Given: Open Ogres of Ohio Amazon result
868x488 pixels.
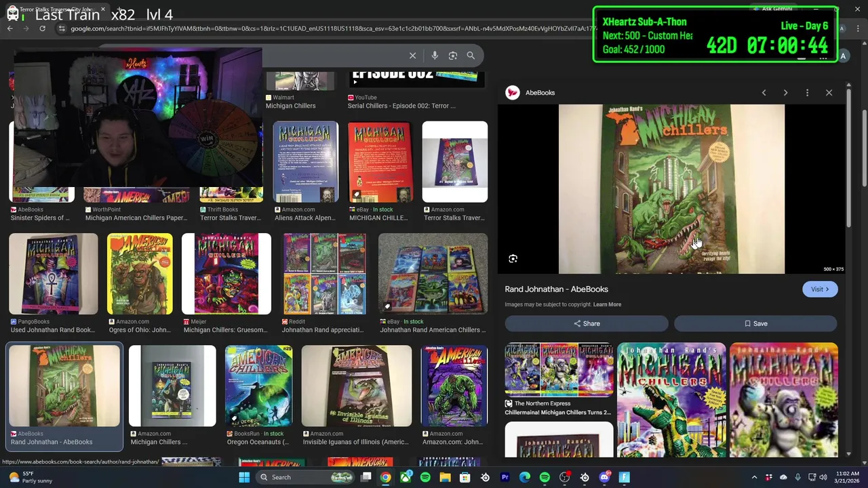Looking at the screenshot, I should 140,283.
